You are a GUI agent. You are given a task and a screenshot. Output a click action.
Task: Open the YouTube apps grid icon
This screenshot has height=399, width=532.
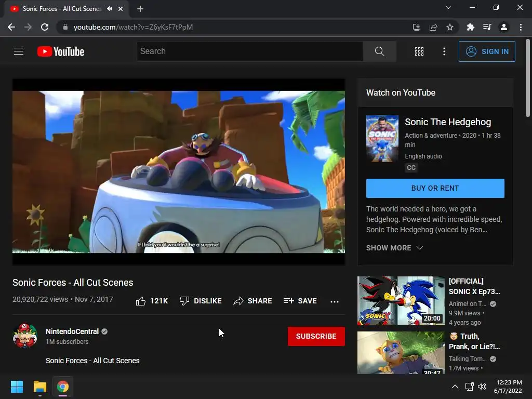pyautogui.click(x=419, y=51)
